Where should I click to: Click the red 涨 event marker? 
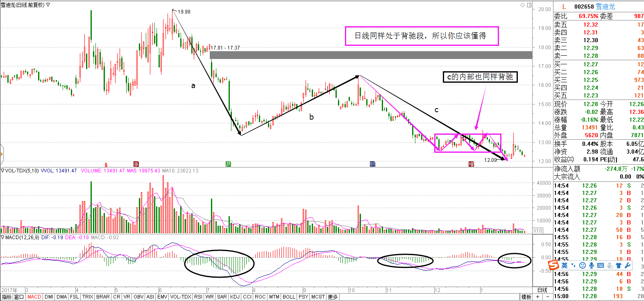[x=136, y=164]
